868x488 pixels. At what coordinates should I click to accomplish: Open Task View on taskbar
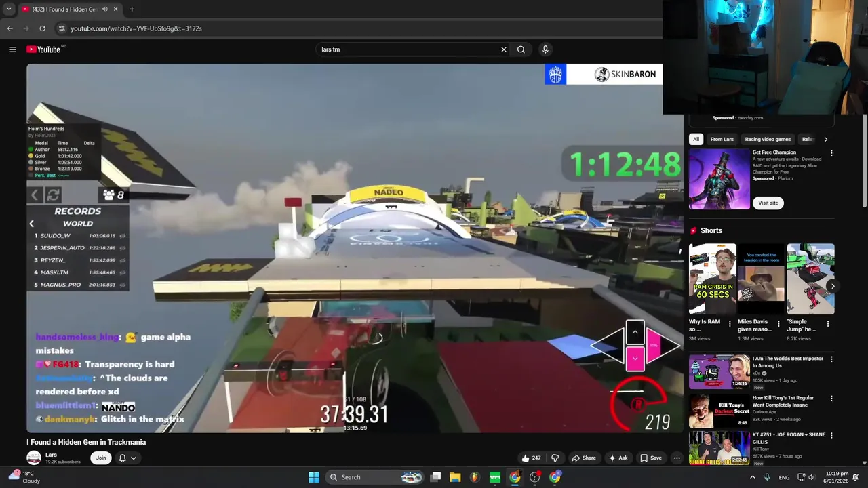pyautogui.click(x=436, y=477)
